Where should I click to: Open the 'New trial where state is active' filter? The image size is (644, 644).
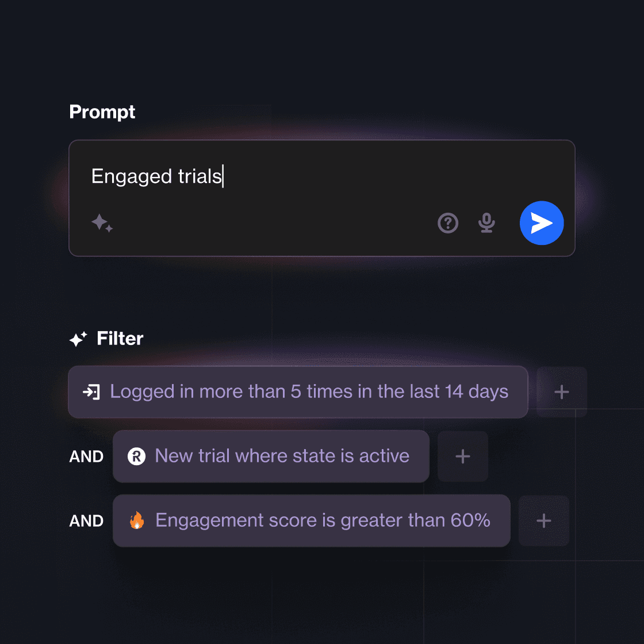(x=271, y=457)
